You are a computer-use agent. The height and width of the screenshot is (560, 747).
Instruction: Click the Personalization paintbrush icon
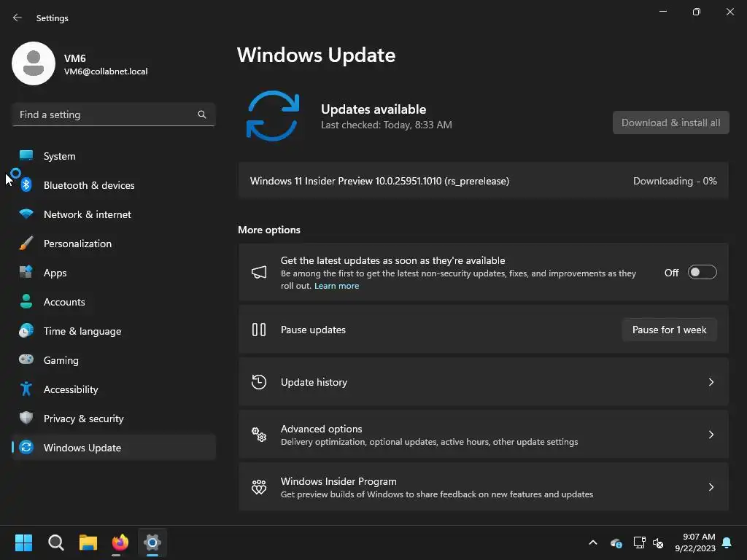[x=26, y=244]
